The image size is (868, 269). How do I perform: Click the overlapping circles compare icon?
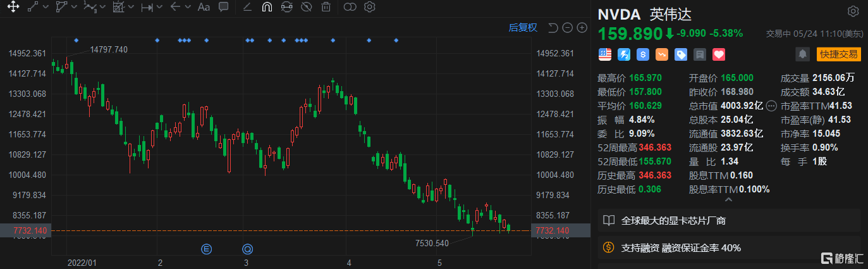[350, 8]
